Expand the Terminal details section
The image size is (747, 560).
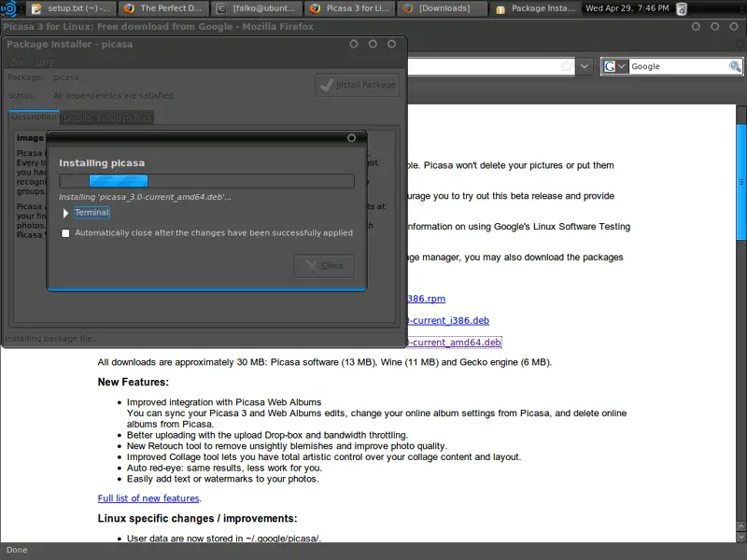click(x=66, y=213)
